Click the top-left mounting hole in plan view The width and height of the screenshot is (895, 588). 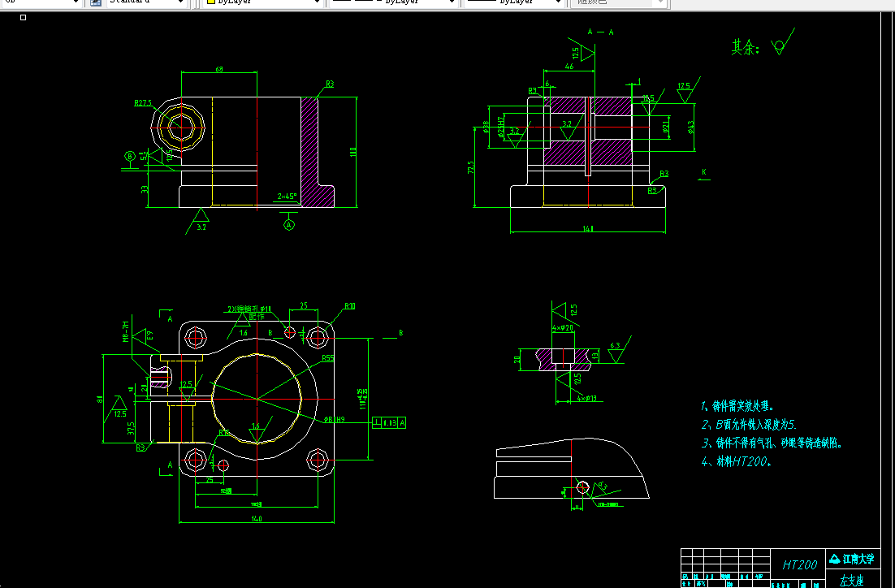[196, 338]
